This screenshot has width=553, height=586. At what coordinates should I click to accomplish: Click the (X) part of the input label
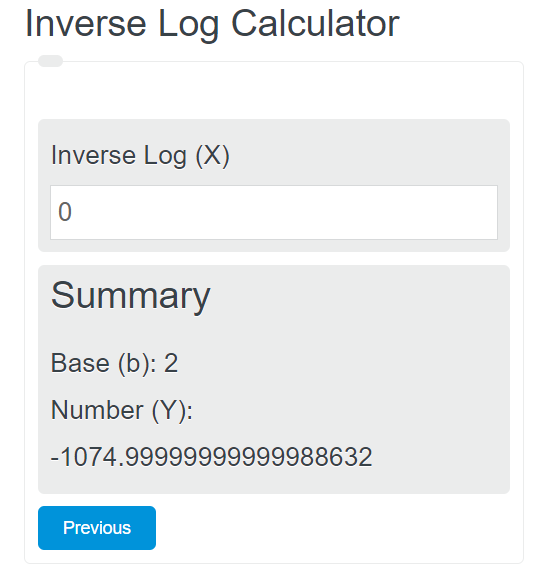213,156
